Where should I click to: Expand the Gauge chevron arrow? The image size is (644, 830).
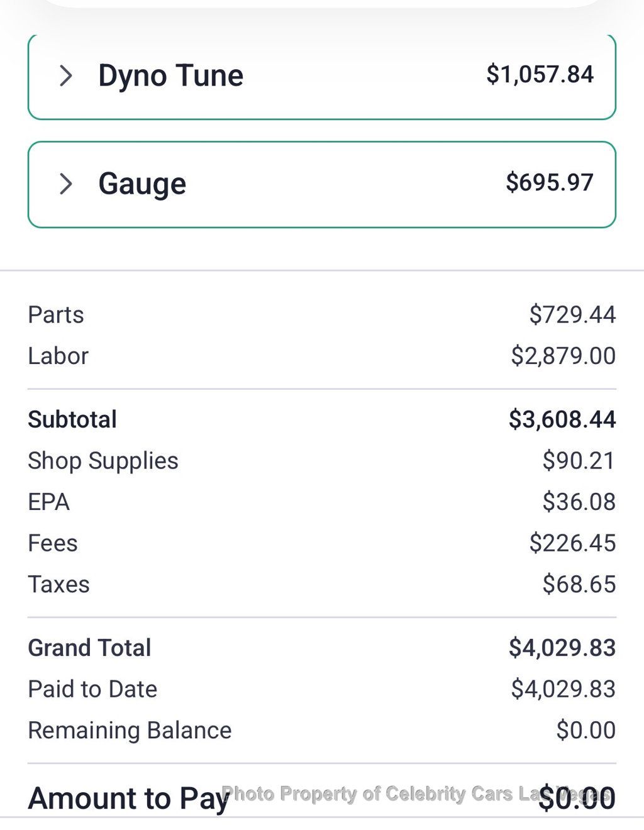(65, 184)
